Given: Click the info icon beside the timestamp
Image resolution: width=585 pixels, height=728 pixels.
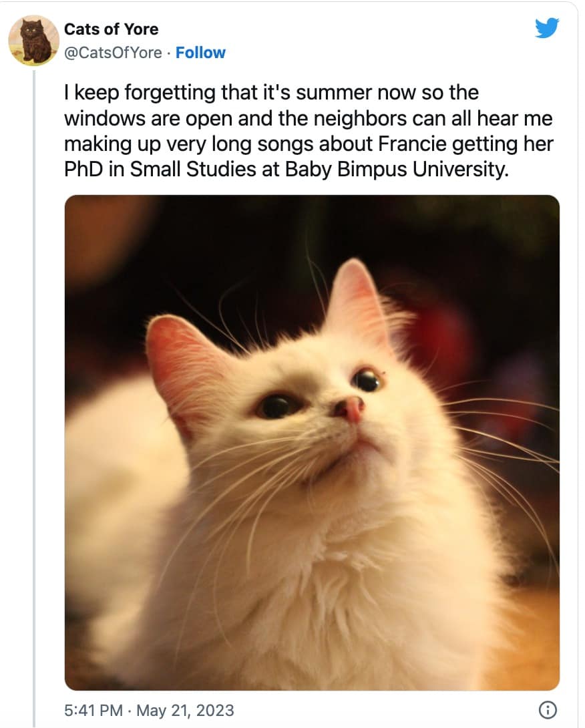Looking at the screenshot, I should click(547, 709).
